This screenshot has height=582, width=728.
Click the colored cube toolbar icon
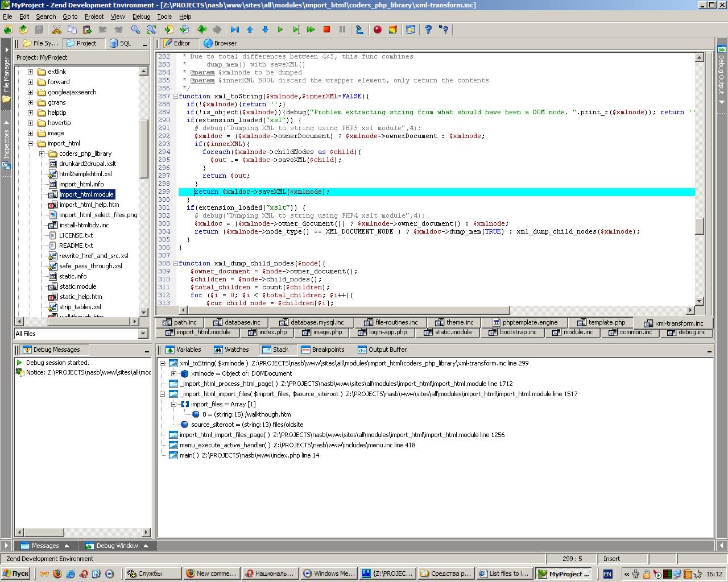(393, 30)
